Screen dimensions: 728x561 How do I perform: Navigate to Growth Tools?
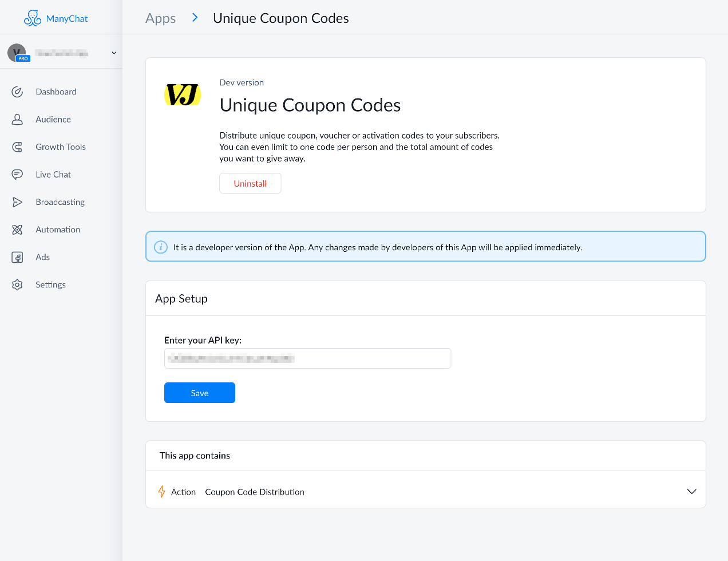(61, 147)
